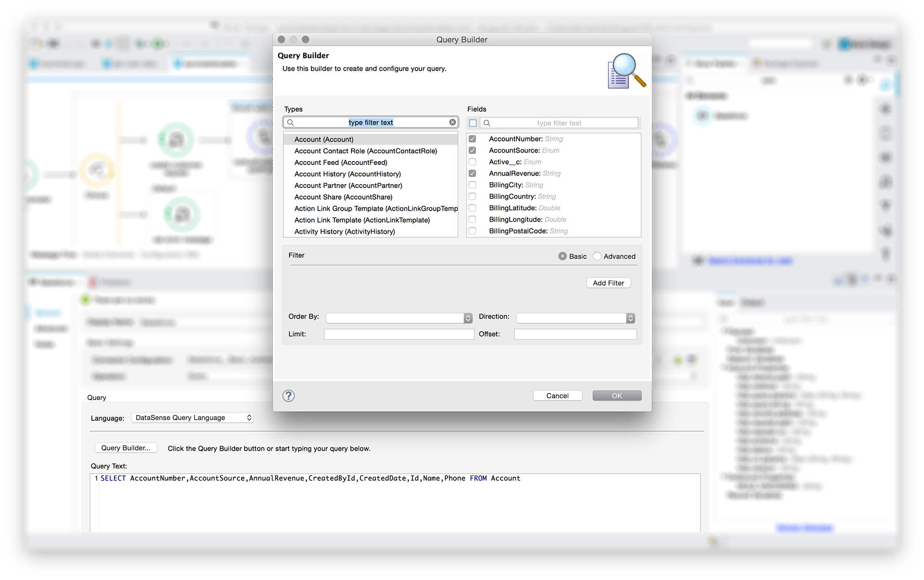The image size is (924, 580).
Task: Select Account (Account) type
Action: (x=371, y=139)
